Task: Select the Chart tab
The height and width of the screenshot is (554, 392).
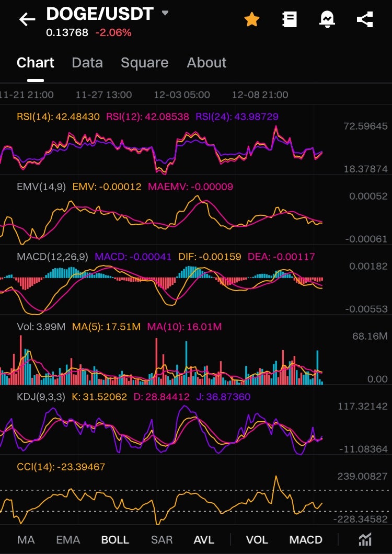Action: [36, 63]
